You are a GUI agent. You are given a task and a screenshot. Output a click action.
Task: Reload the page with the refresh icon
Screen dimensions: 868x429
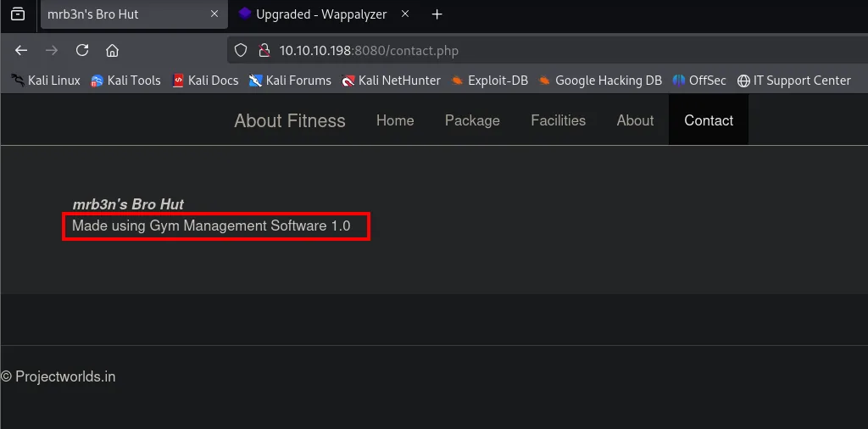82,50
